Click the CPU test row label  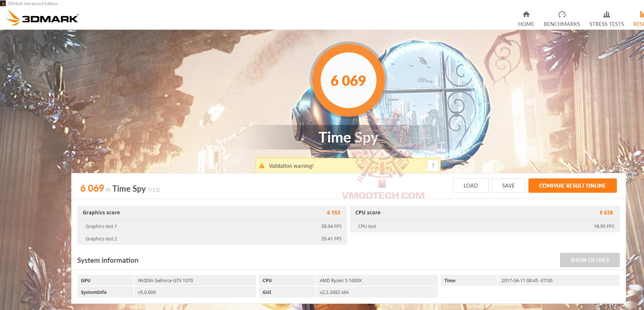(367, 226)
